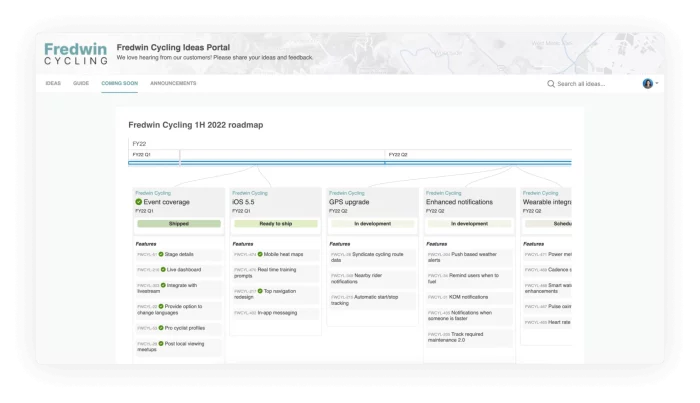
Task: Open the Guide tab
Action: [81, 83]
